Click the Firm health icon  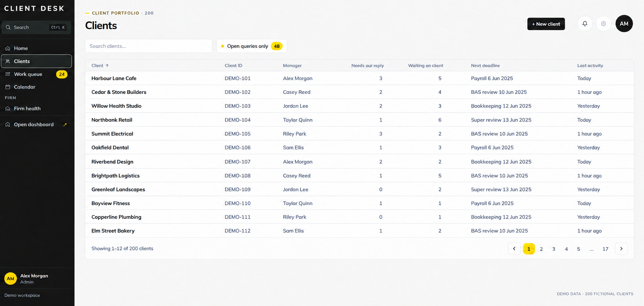coord(8,108)
